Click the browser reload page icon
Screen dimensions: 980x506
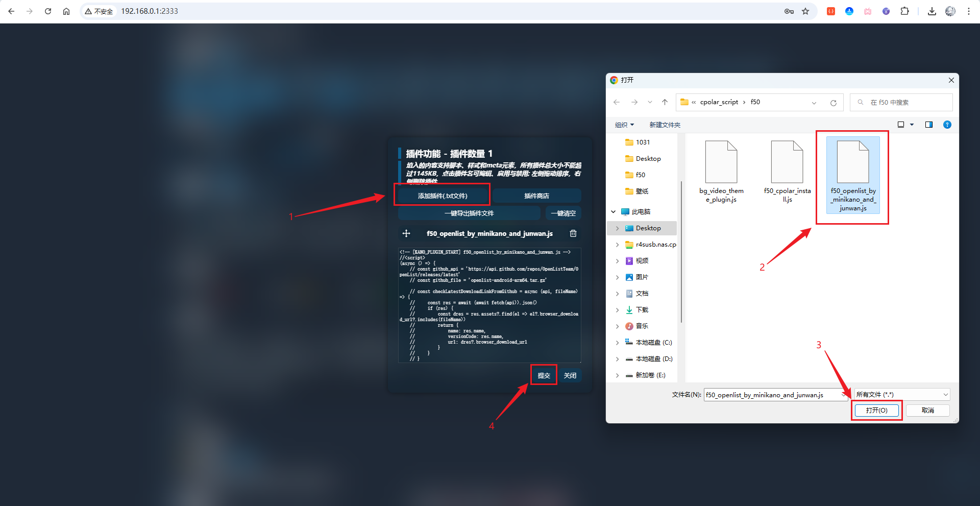pos(48,11)
